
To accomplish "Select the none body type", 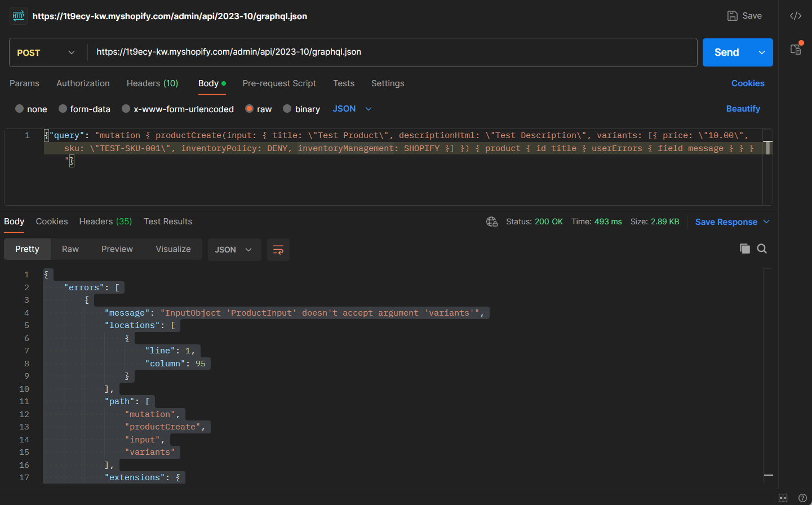I will tap(31, 109).
